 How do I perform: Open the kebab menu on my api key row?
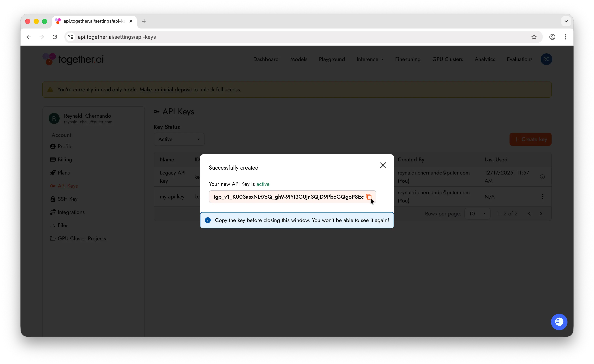coord(542,196)
